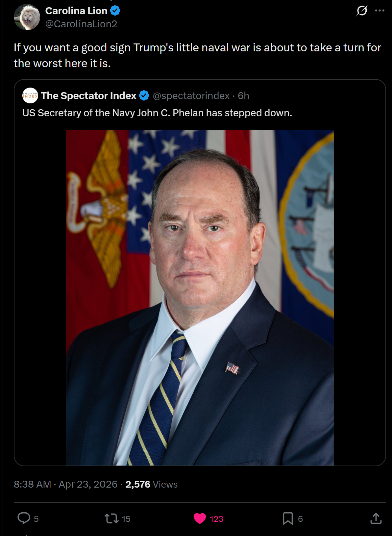Click the Grok icon on the post
The width and height of the screenshot is (392, 536).
(362, 11)
